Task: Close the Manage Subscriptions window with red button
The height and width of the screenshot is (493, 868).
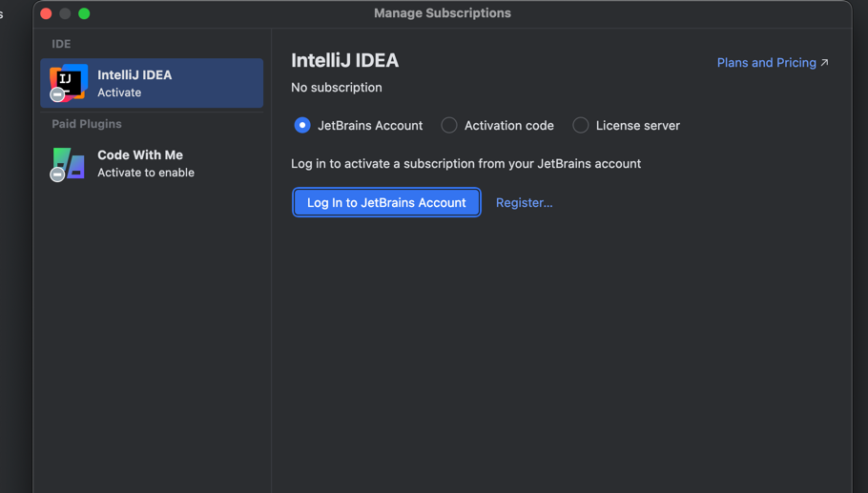Action: 46,13
